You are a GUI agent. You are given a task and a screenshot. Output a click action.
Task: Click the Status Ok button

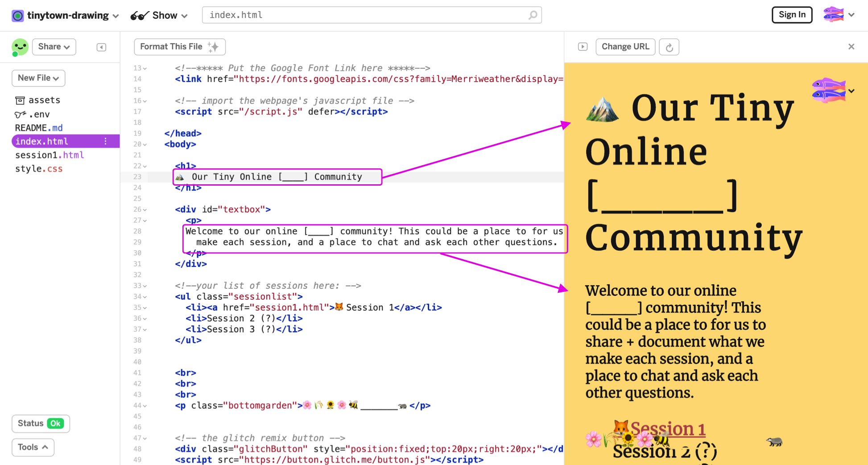point(41,423)
